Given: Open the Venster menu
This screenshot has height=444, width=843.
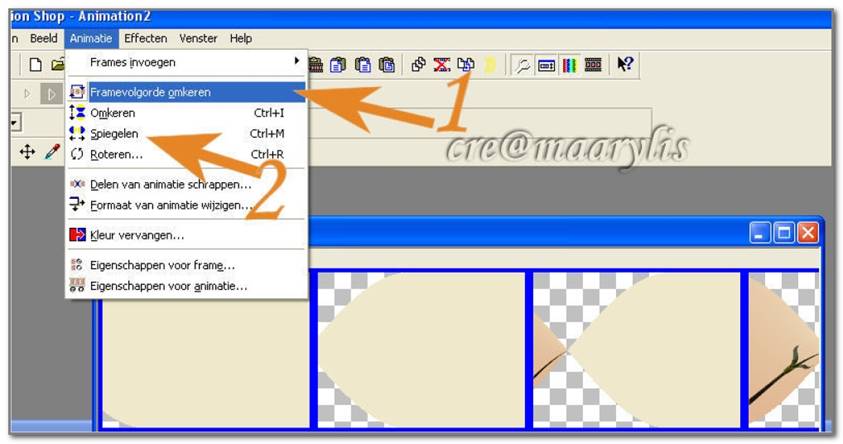Looking at the screenshot, I should pos(198,39).
